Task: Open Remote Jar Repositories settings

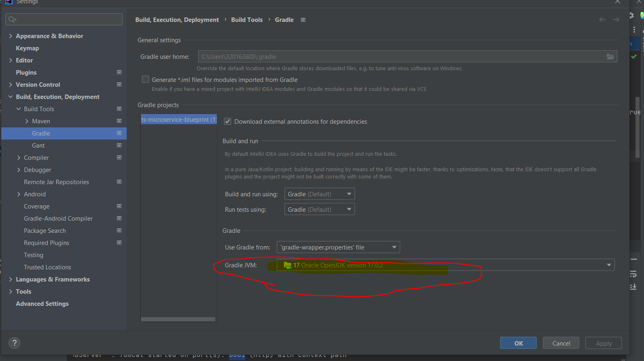Action: pos(56,182)
